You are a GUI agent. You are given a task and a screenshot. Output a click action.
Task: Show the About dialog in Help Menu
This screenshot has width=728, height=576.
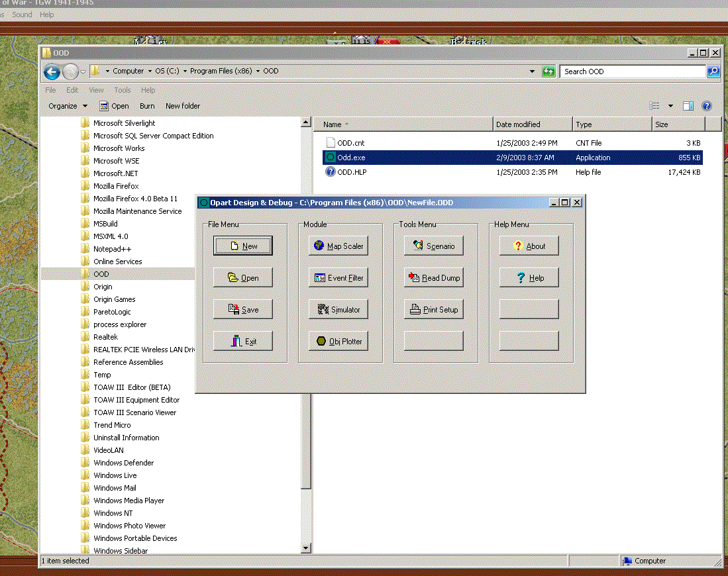click(529, 246)
